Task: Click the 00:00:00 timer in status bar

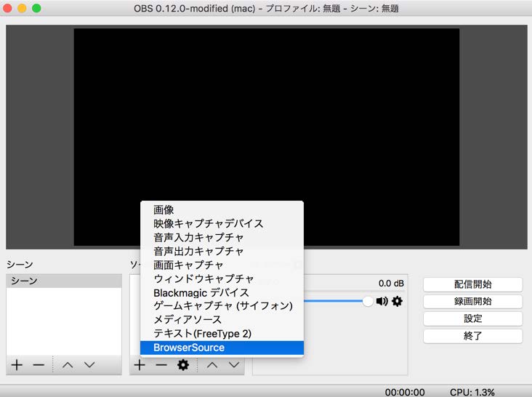Action: (405, 392)
